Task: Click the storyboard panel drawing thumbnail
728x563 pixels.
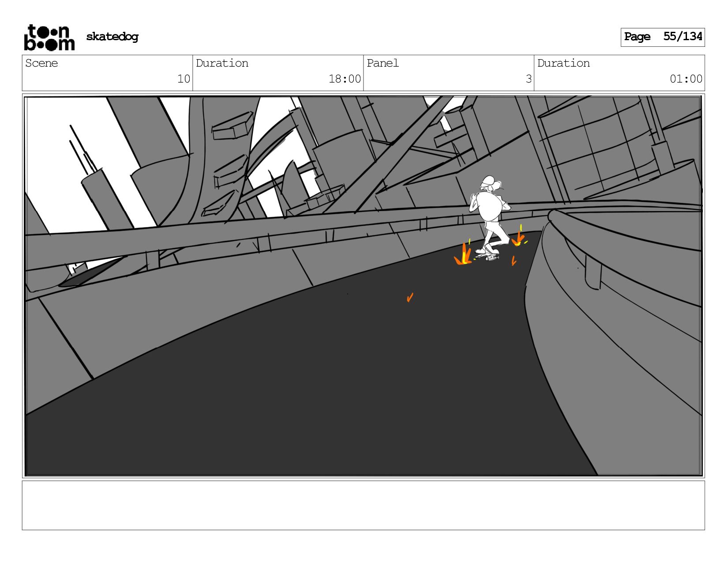Action: point(363,286)
